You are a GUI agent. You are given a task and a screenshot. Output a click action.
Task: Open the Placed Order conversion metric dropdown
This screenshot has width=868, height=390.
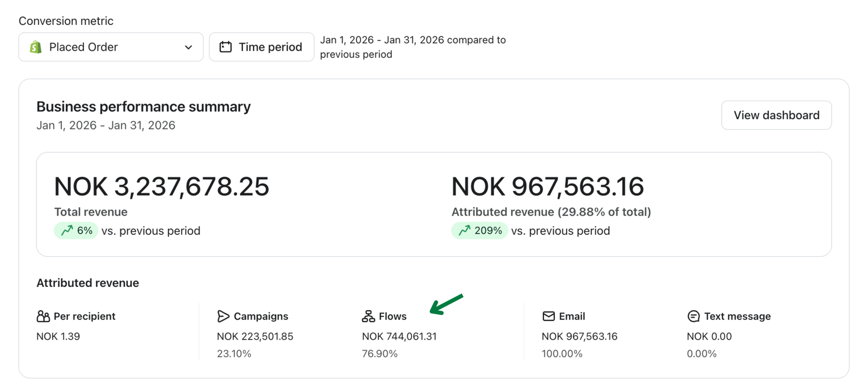pos(111,47)
